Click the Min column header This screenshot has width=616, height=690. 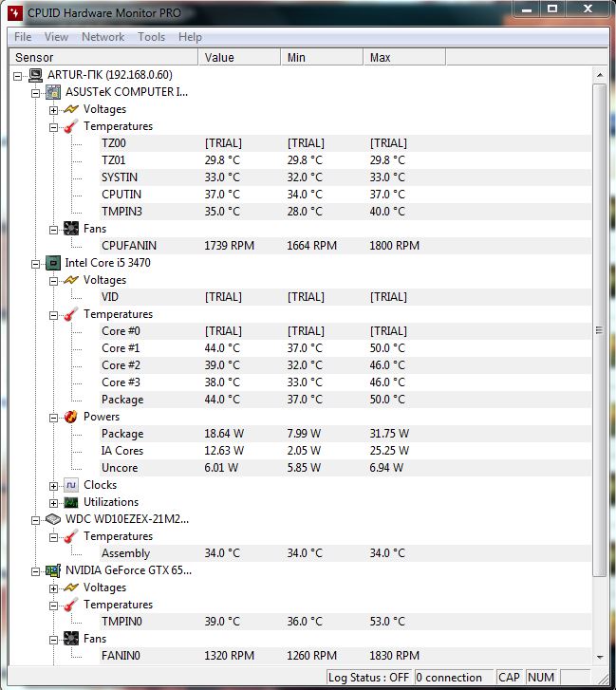[x=322, y=58]
